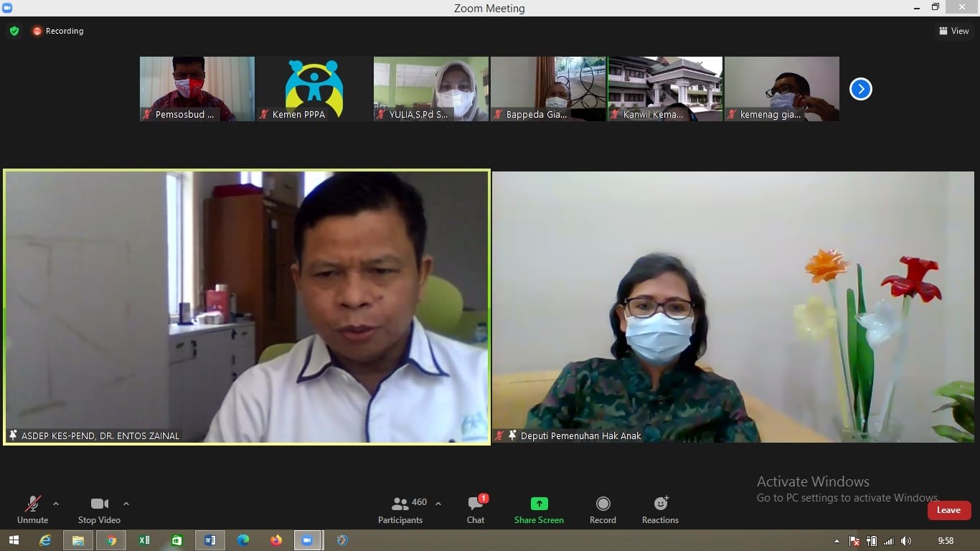Open Excel from the taskbar

[x=144, y=540]
